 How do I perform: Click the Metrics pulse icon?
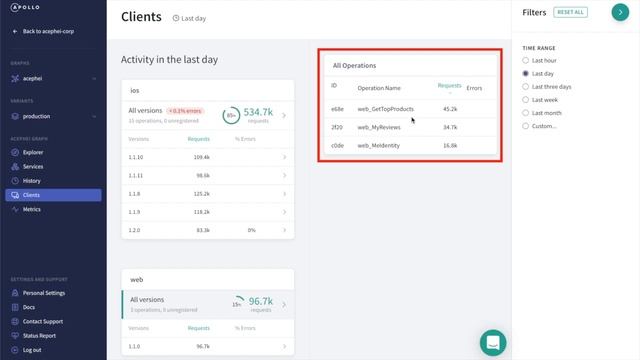[x=15, y=209]
